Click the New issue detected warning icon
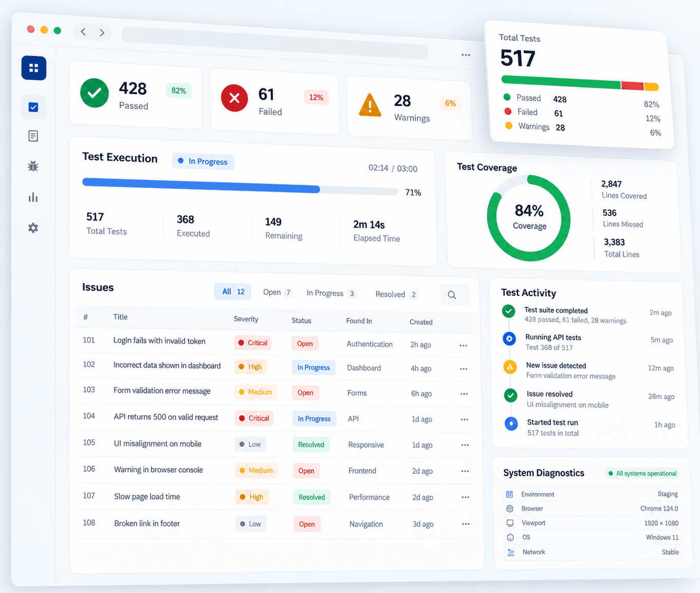This screenshot has height=593, width=700. tap(510, 367)
